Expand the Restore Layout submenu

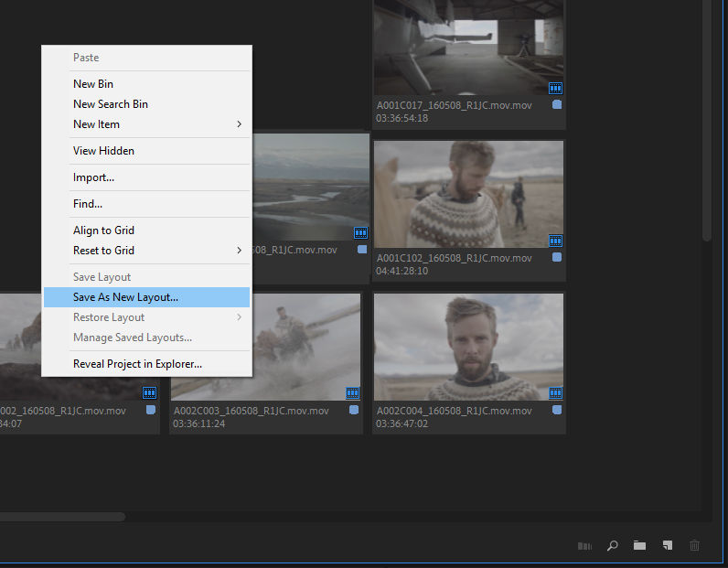coord(146,317)
